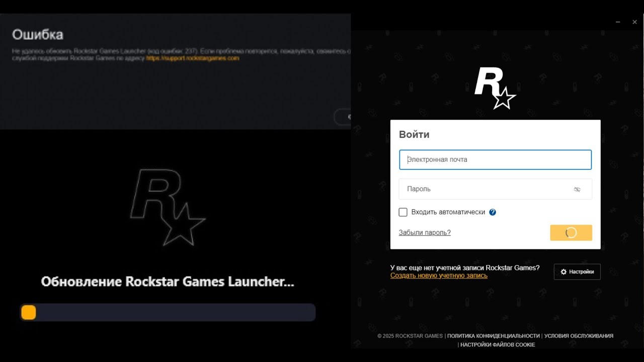Click the Электронная почта email input field

pos(495,159)
